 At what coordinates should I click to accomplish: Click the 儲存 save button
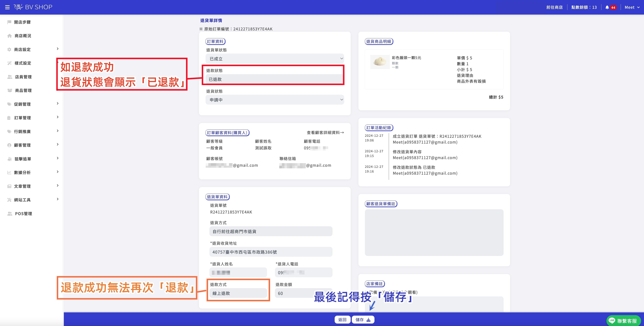tap(363, 320)
